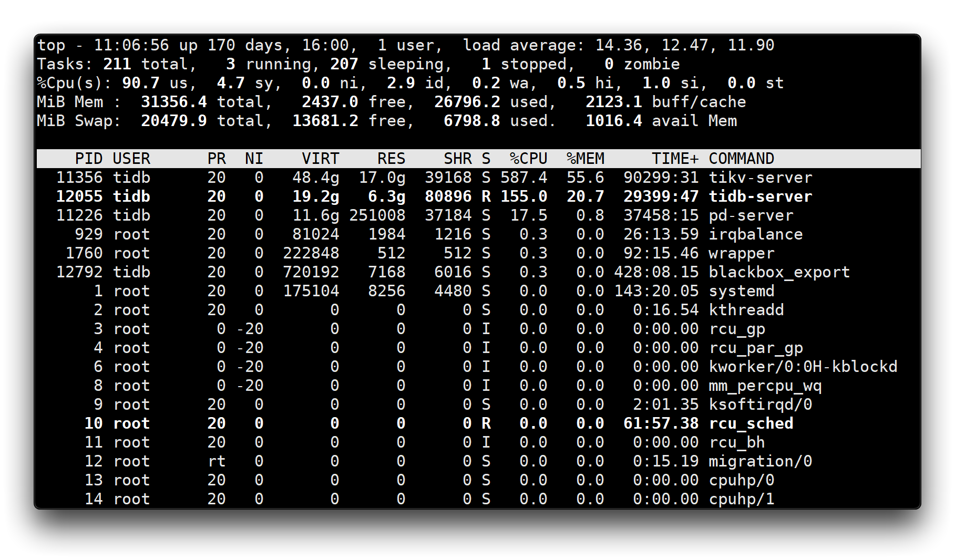Click the 155.0 CPU percentage value
Screen dimensions: 955x560
click(x=524, y=196)
